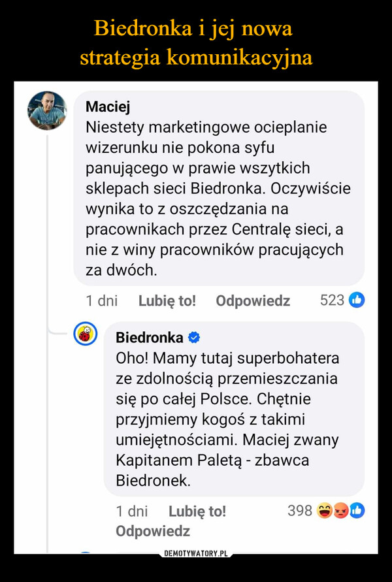This screenshot has width=392, height=582.
Task: Like Biedronka's reply with Lubię to!
Action: (197, 511)
